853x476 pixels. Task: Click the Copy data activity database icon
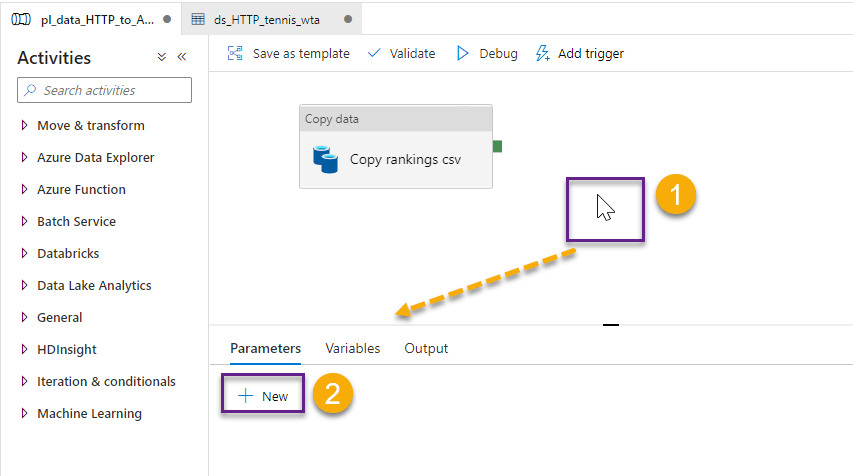(325, 159)
